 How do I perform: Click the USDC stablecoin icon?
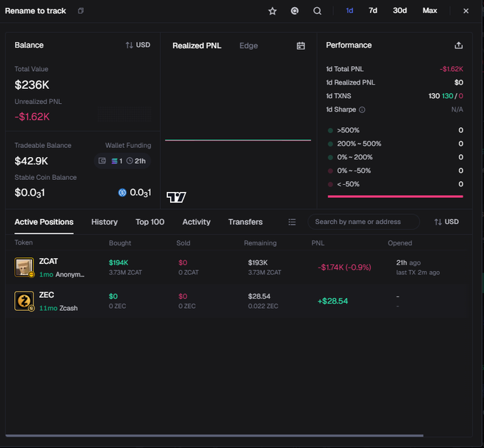pos(122,193)
